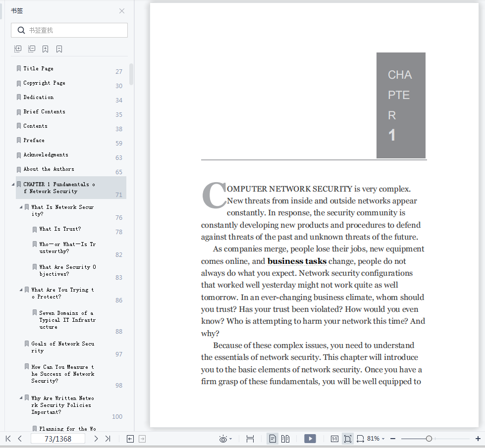This screenshot has width=485, height=448.
Task: Set zoom to actual size 1:1
Action: click(334, 439)
